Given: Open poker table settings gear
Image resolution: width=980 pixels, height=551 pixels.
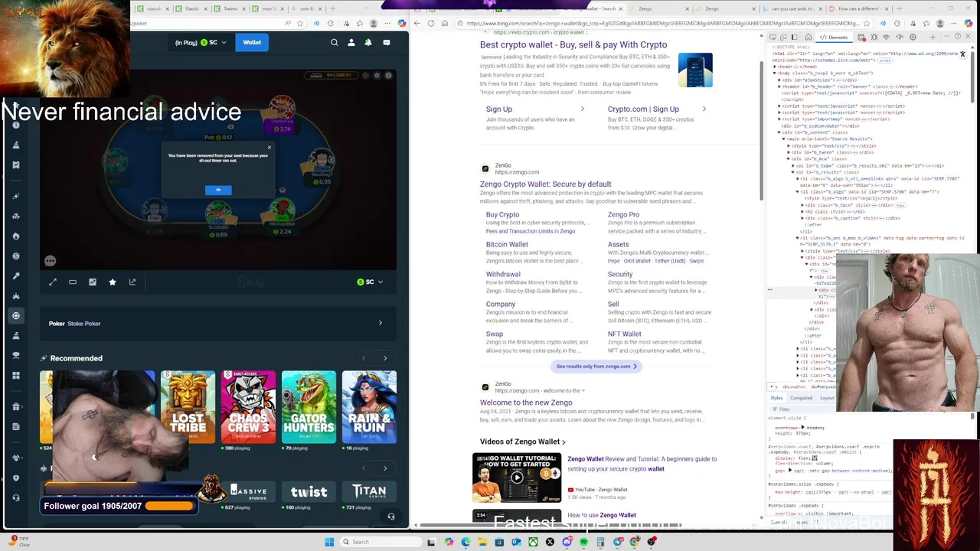Looking at the screenshot, I should coord(377,75).
